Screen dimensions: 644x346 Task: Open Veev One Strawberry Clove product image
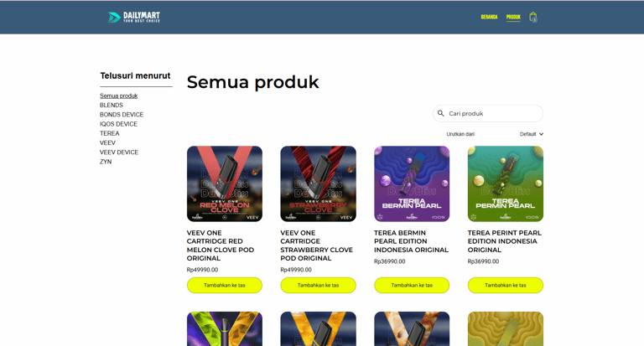point(318,183)
